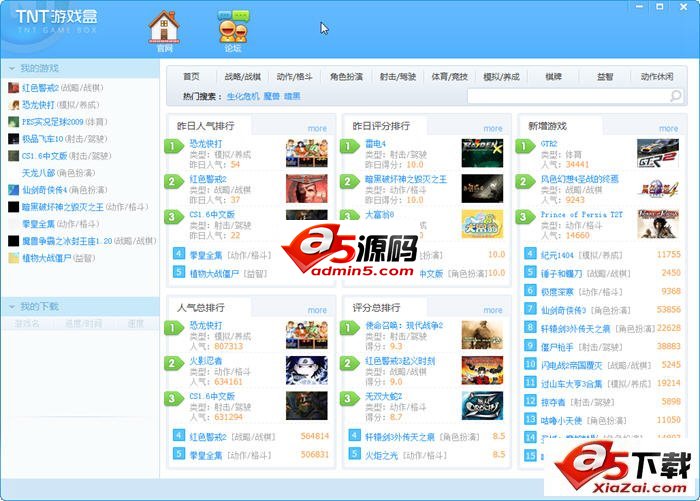Open the 红色警戒3起义时刻 thumbnail
700x501 pixels.
point(482,370)
